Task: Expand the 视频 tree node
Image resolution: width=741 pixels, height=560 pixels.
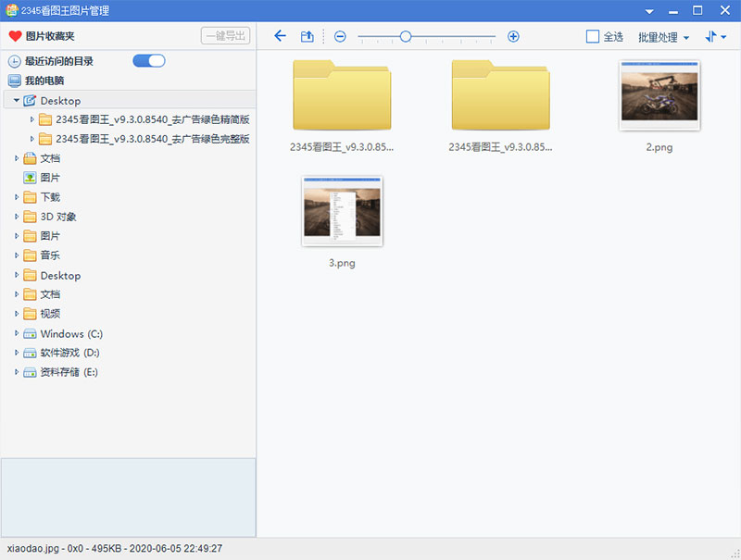Action: click(17, 314)
